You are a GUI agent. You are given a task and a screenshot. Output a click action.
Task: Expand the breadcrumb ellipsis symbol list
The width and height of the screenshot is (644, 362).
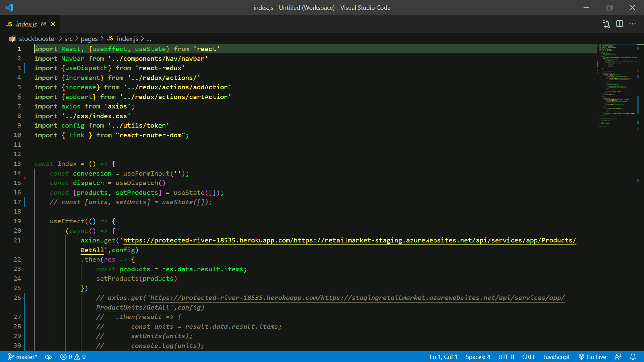(149, 39)
